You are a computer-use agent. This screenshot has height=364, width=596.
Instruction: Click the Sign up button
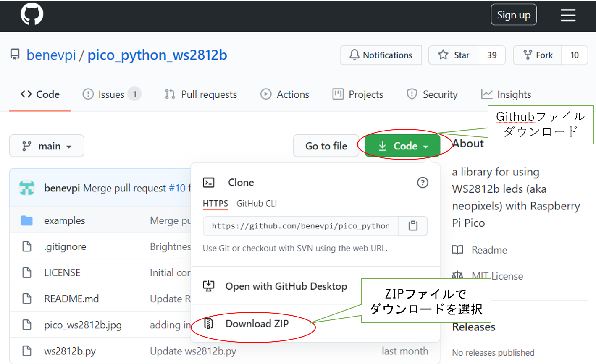[x=514, y=15]
